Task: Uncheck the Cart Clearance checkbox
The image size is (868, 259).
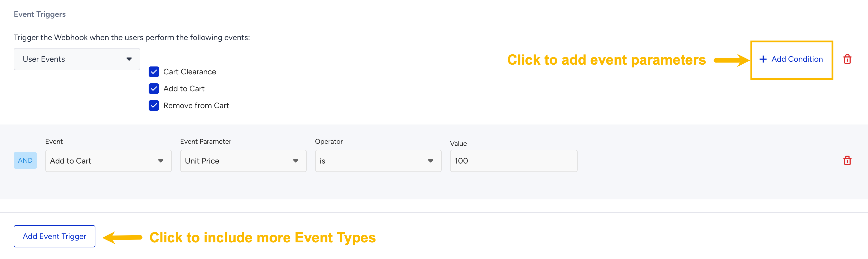Action: pyautogui.click(x=154, y=72)
